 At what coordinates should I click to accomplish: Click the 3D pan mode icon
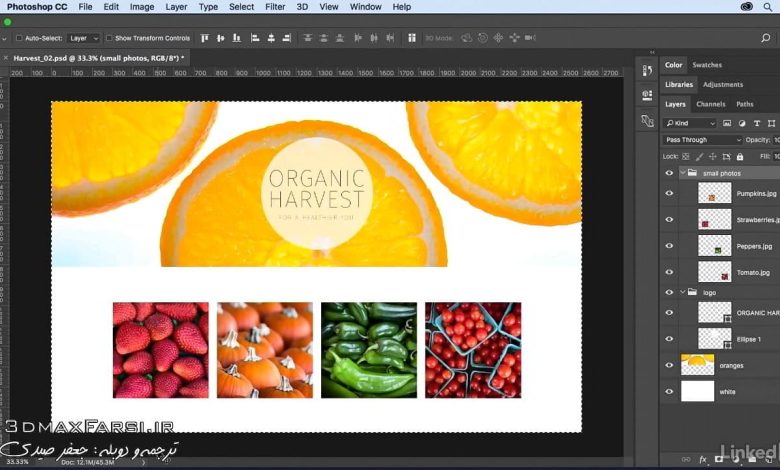tap(498, 38)
